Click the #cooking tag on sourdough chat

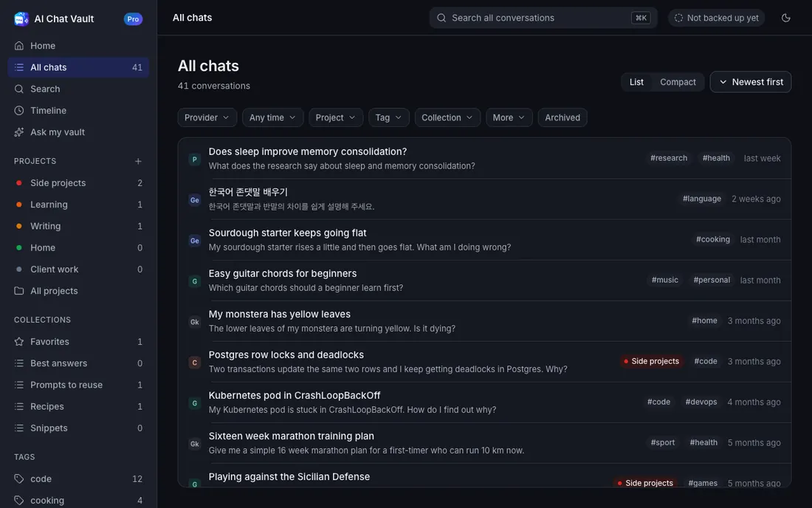pos(712,239)
